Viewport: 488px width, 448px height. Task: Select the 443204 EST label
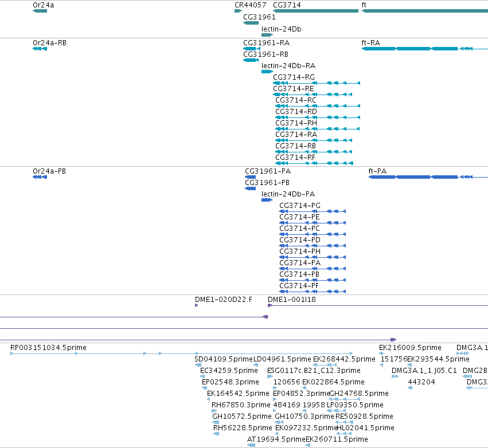pyautogui.click(x=421, y=382)
